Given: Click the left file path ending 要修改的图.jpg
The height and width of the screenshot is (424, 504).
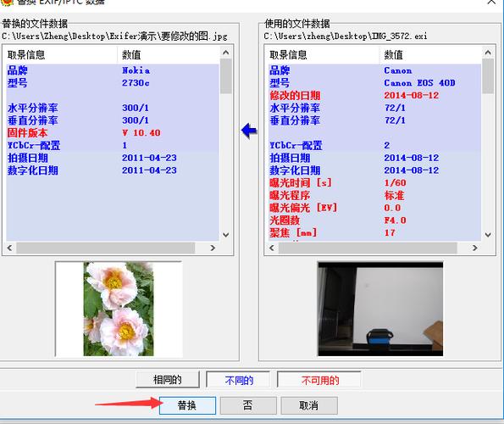Looking at the screenshot, I should (114, 36).
